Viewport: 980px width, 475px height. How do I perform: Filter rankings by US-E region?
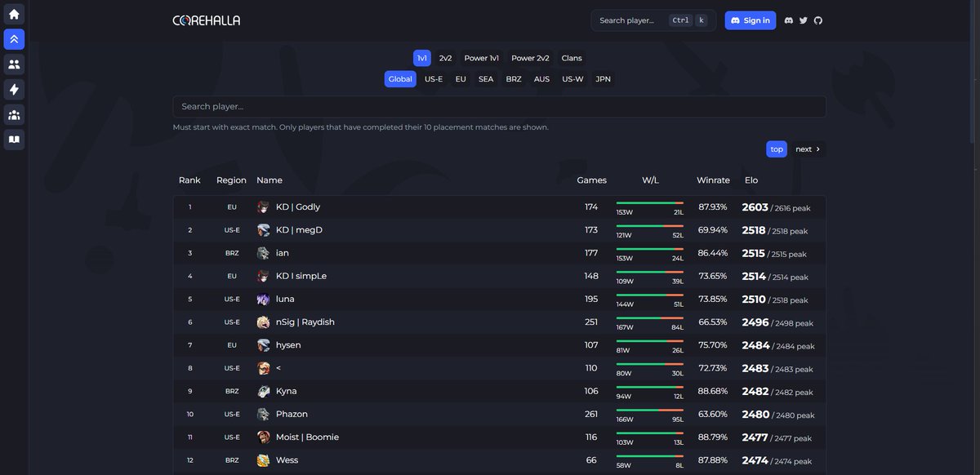click(x=434, y=79)
